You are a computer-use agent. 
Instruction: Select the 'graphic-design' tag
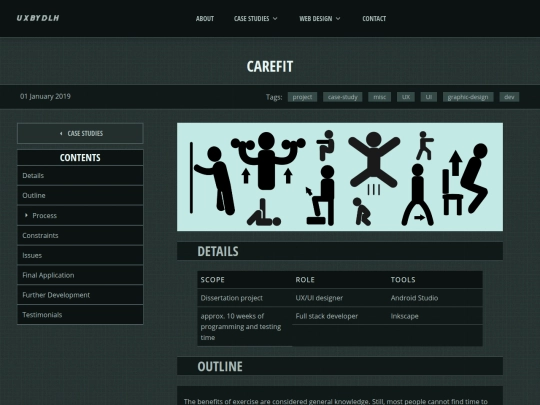[x=468, y=97]
